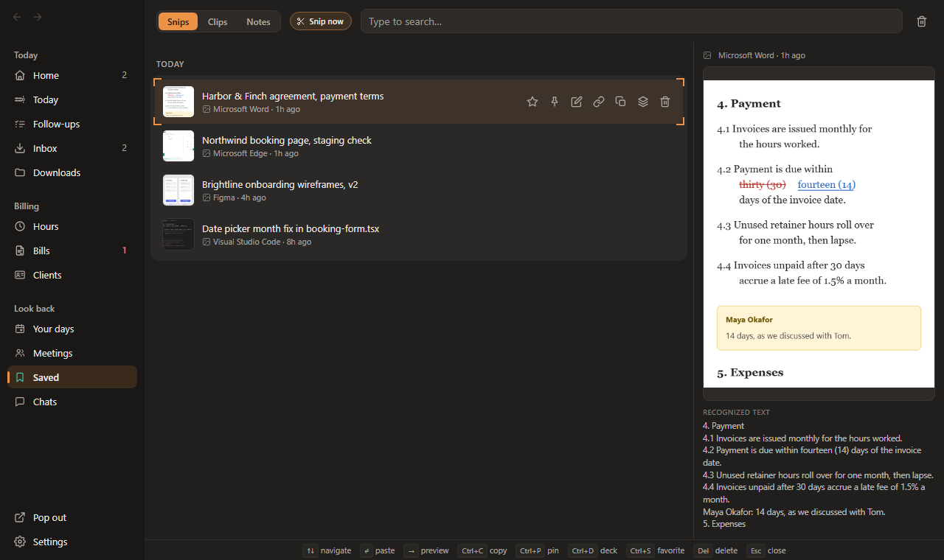Viewport: 944px width, 560px height.
Task: Click the Figma wireframes thumbnail
Action: pos(178,190)
